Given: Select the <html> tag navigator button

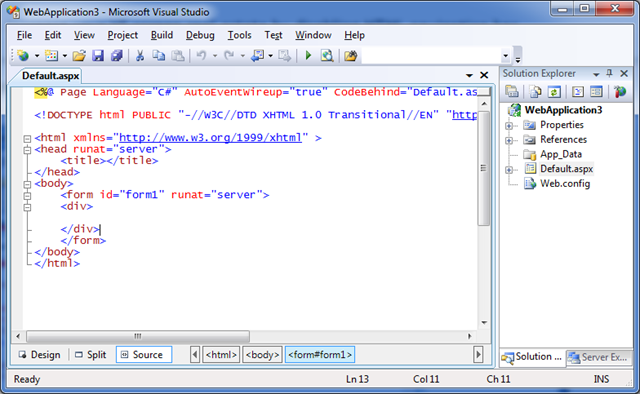Looking at the screenshot, I should click(221, 355).
